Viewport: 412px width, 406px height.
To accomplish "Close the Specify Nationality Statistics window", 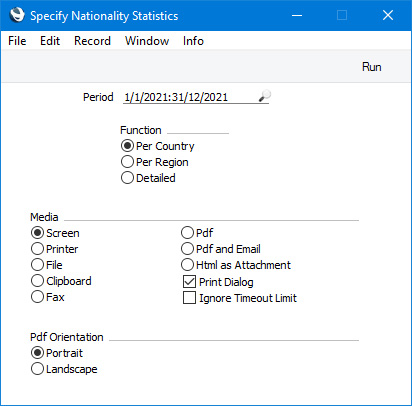I will coord(388,15).
